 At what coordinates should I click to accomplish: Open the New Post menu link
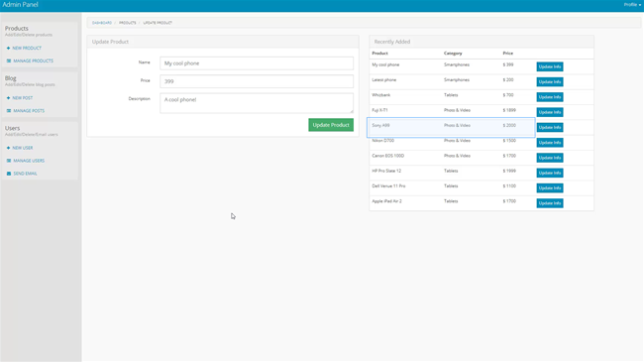tap(22, 98)
